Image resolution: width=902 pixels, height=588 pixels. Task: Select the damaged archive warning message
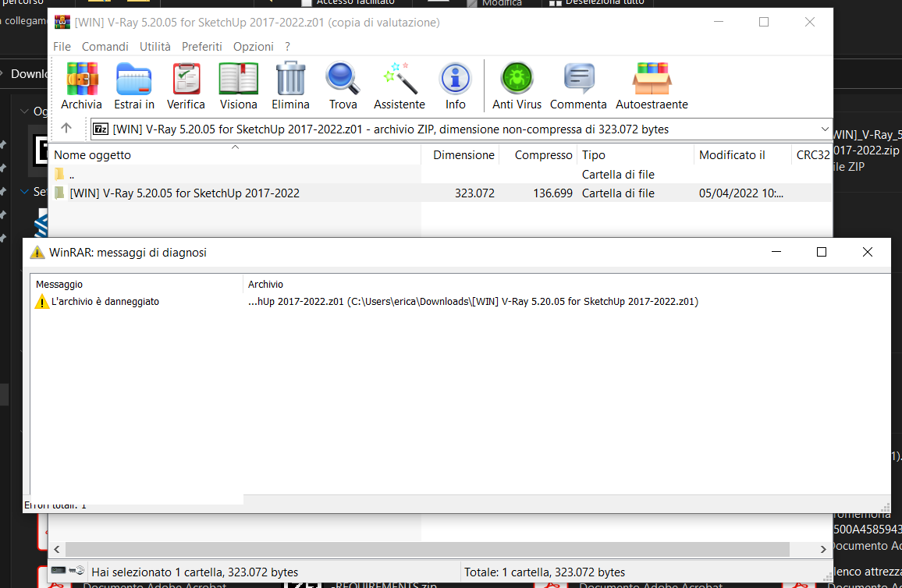pyautogui.click(x=105, y=302)
